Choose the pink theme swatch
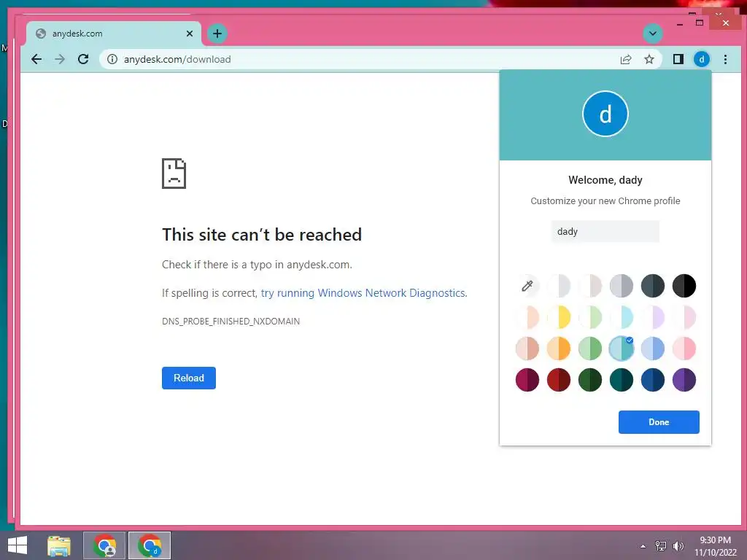 click(x=684, y=349)
